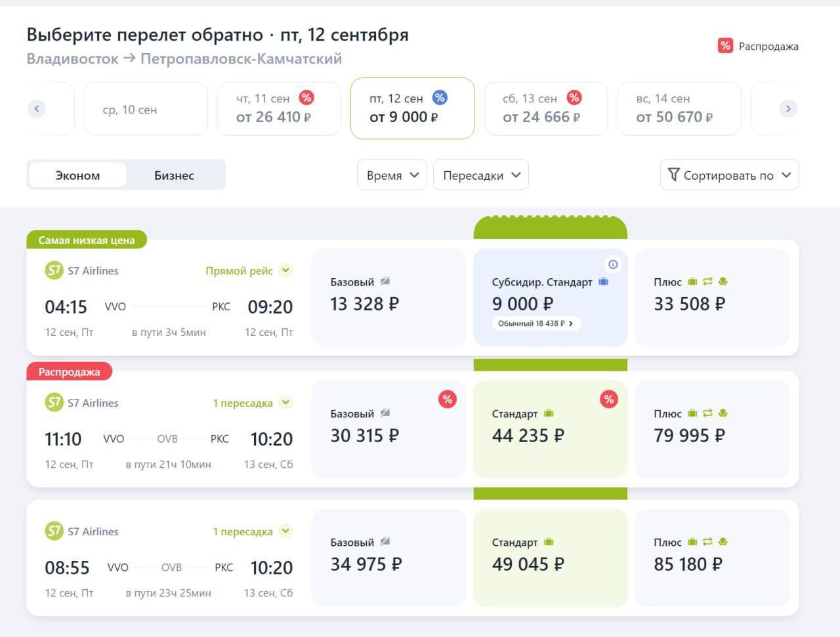Image resolution: width=840 pixels, height=637 pixels.
Task: Open Сортировать по sorting dropdown
Action: (729, 175)
